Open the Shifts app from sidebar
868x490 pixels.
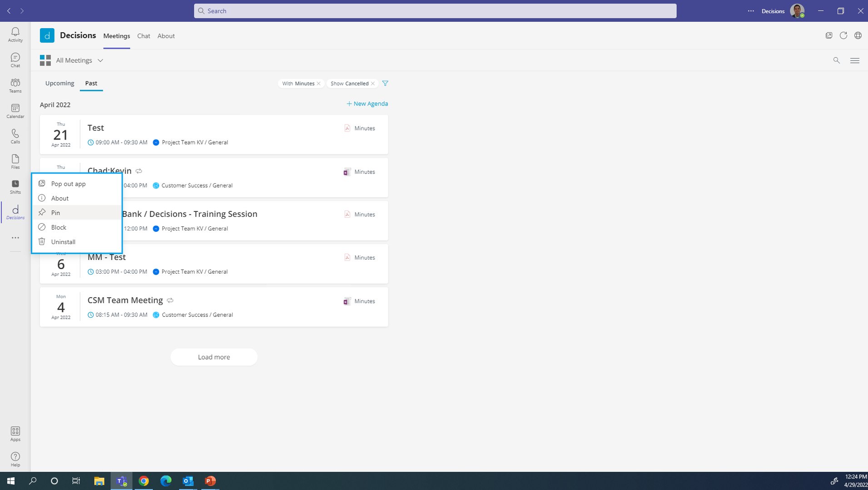click(15, 185)
